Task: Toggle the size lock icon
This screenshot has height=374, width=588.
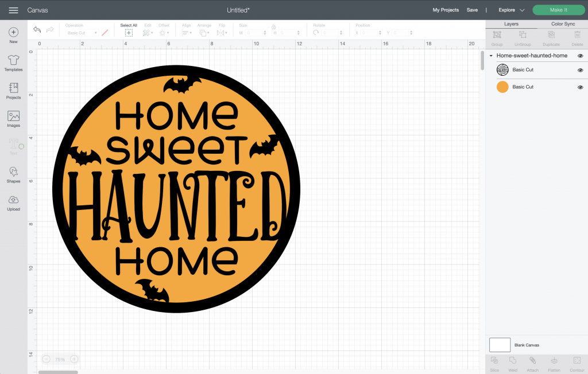Action: tap(274, 26)
